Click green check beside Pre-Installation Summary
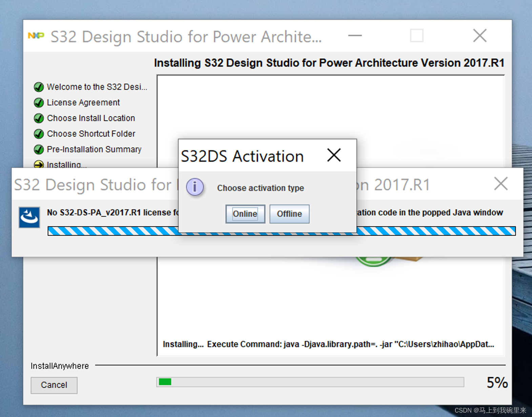This screenshot has height=417, width=532. point(39,150)
